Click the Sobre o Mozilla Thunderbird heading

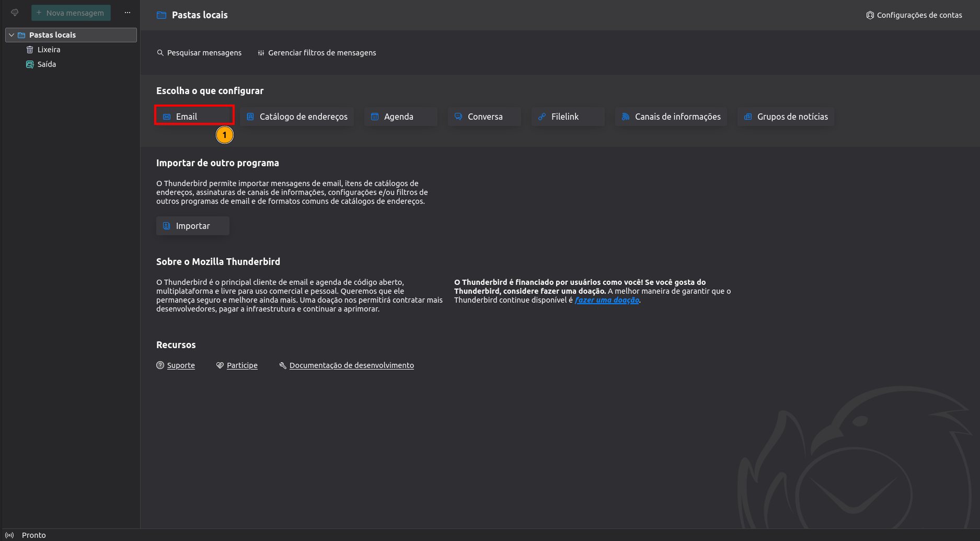(x=218, y=262)
